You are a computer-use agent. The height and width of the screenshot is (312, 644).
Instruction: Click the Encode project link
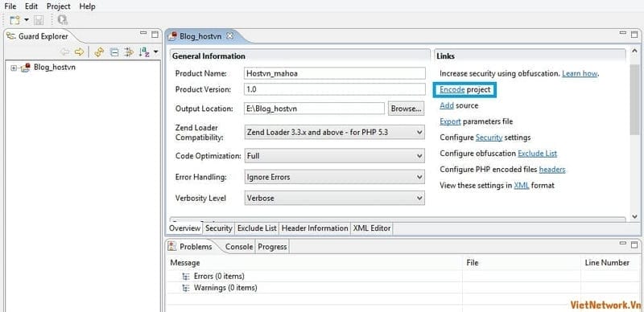tap(465, 89)
